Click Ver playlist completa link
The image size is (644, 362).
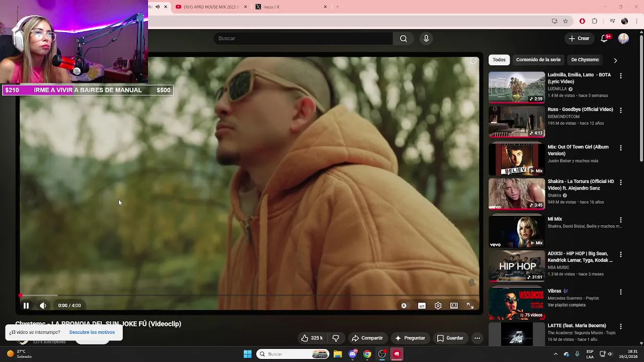(x=567, y=305)
